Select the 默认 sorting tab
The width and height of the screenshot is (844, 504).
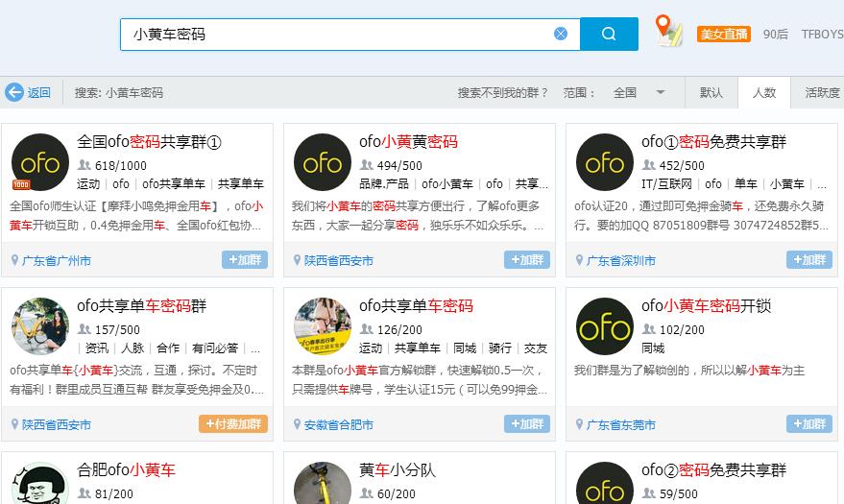coord(711,93)
